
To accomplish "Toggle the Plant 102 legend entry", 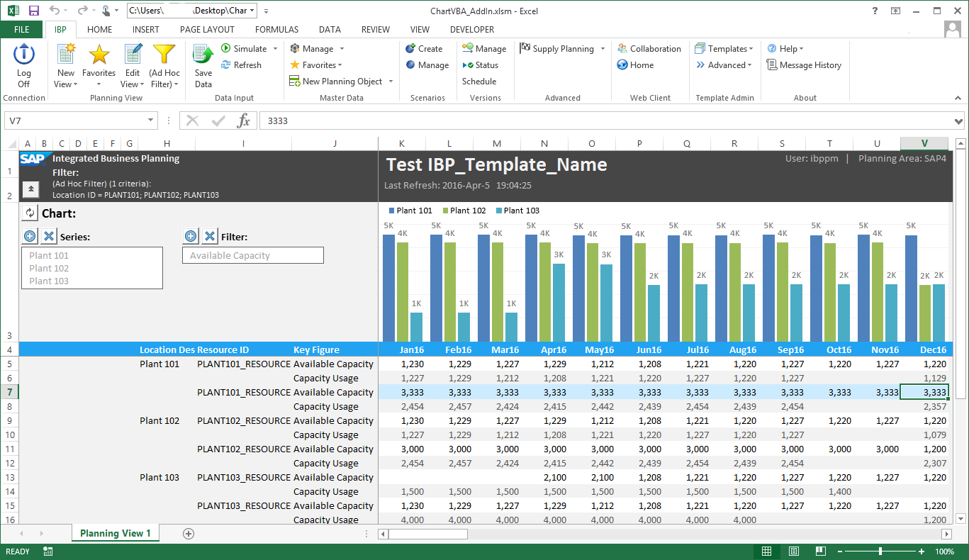I will (x=464, y=211).
